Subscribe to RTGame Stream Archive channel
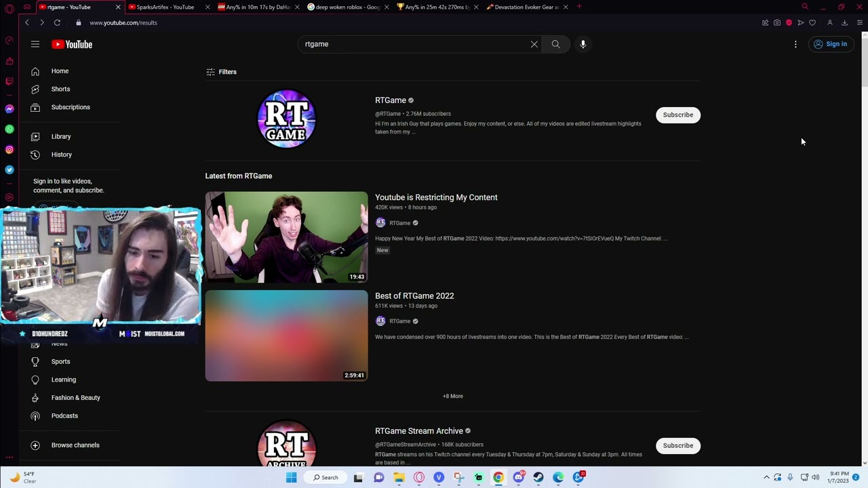Screen dimensions: 868x488 678,445
